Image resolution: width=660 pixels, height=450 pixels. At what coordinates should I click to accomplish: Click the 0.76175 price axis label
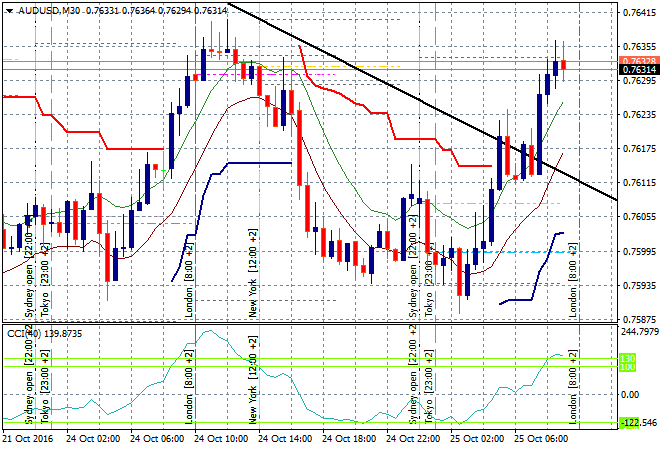[639, 148]
